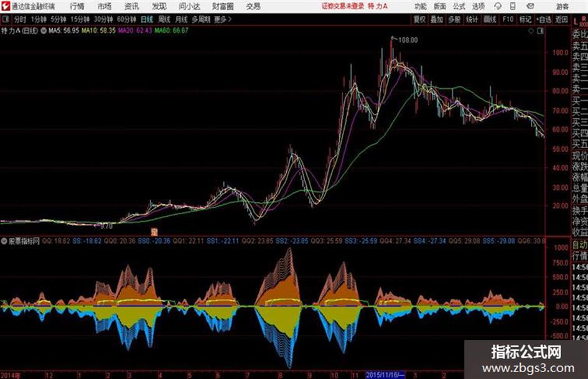
Task: Select the 月线 monthly period tab
Action: [182, 19]
